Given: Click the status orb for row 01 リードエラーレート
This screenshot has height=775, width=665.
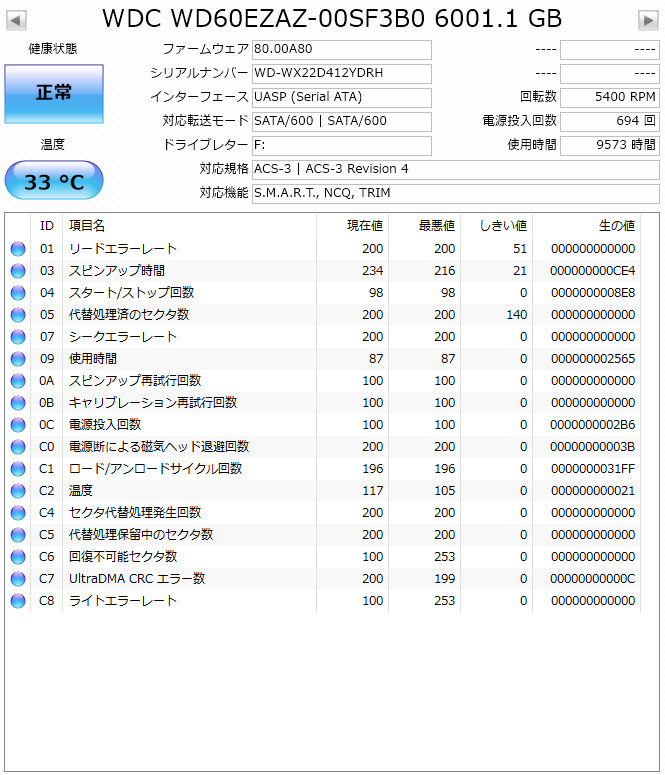Looking at the screenshot, I should pyautogui.click(x=18, y=249).
